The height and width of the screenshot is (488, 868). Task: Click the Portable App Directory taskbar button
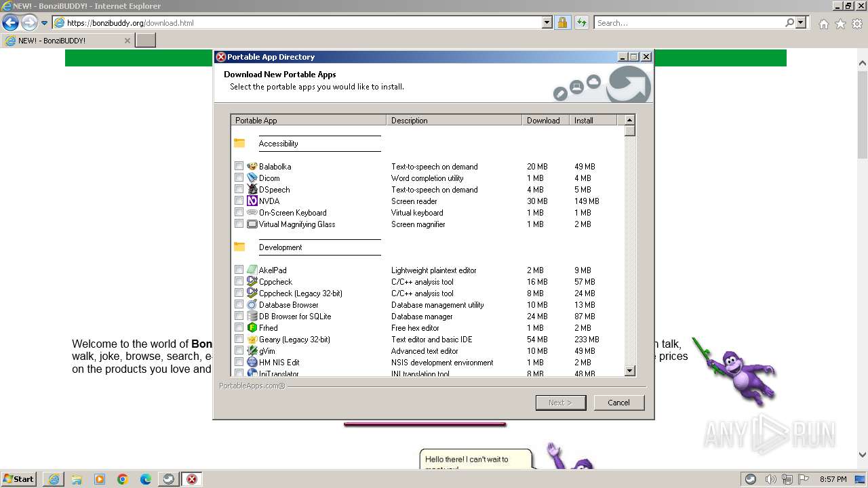[192, 479]
